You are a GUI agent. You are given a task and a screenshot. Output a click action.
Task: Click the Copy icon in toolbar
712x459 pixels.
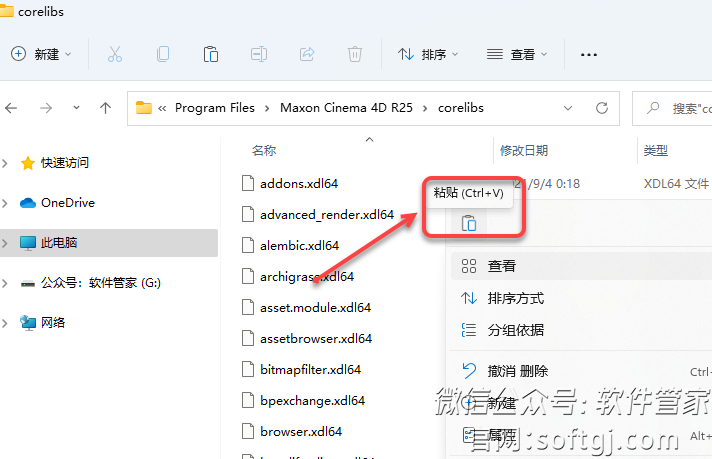pyautogui.click(x=163, y=54)
